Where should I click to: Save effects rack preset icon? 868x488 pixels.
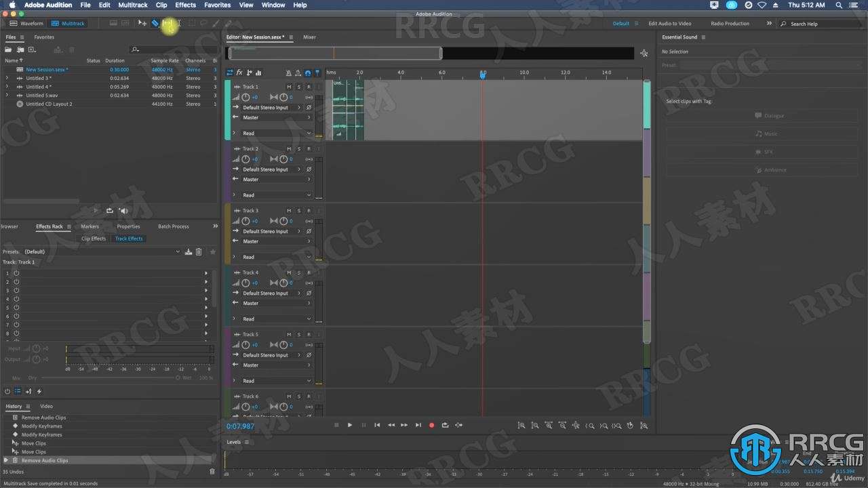point(189,251)
